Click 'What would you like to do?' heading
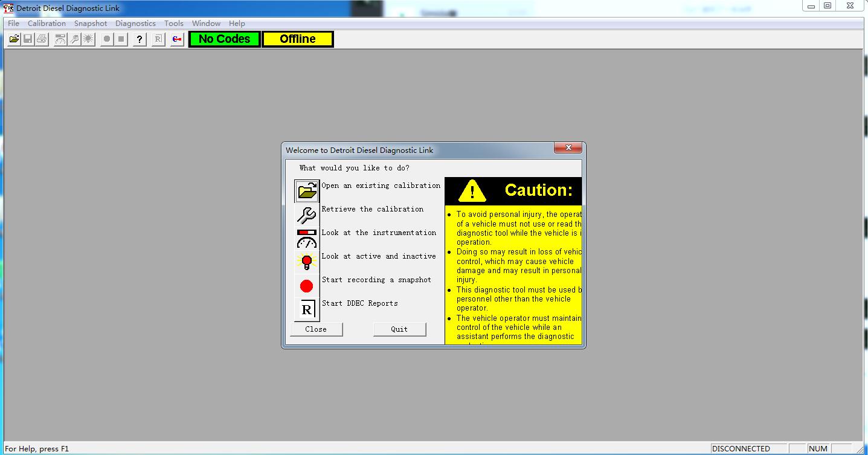The height and width of the screenshot is (455, 868). (x=354, y=168)
